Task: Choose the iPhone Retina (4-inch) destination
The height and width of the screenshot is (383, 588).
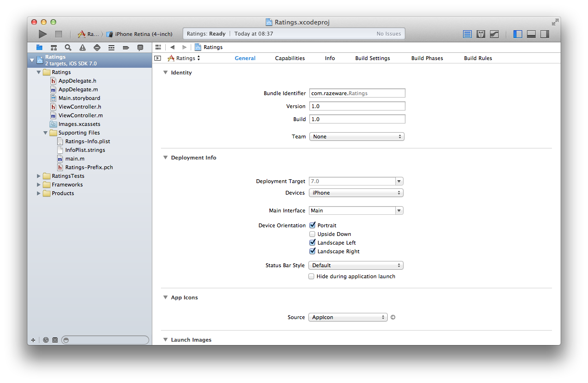Action: 139,34
